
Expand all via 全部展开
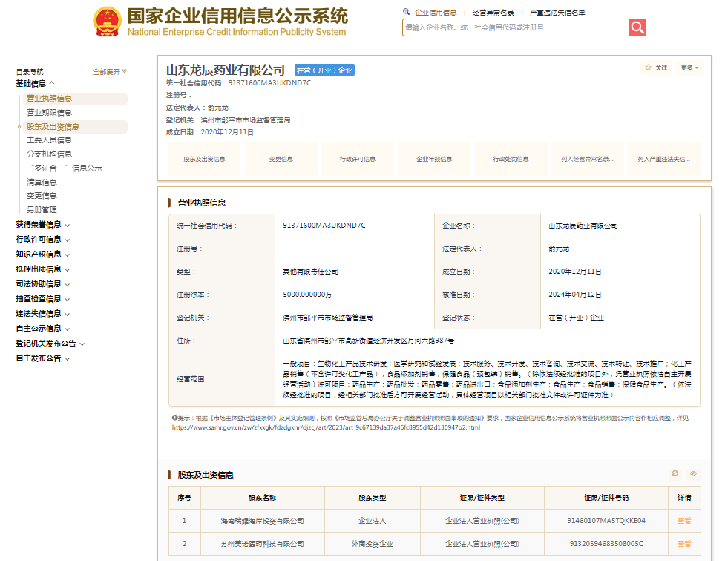click(110, 71)
